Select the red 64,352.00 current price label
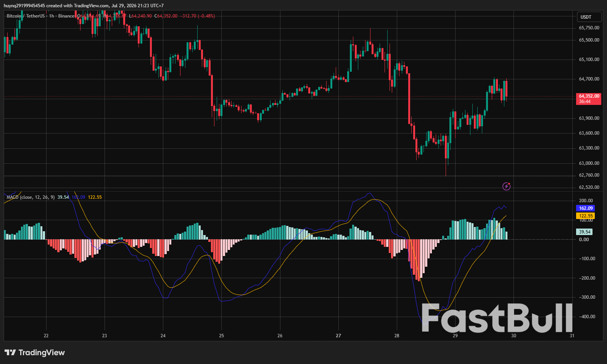 coord(588,99)
